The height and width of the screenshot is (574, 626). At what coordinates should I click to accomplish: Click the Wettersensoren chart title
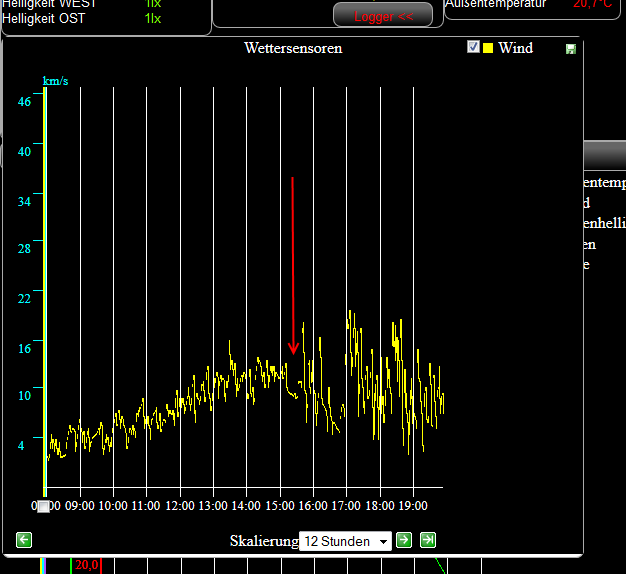point(293,48)
